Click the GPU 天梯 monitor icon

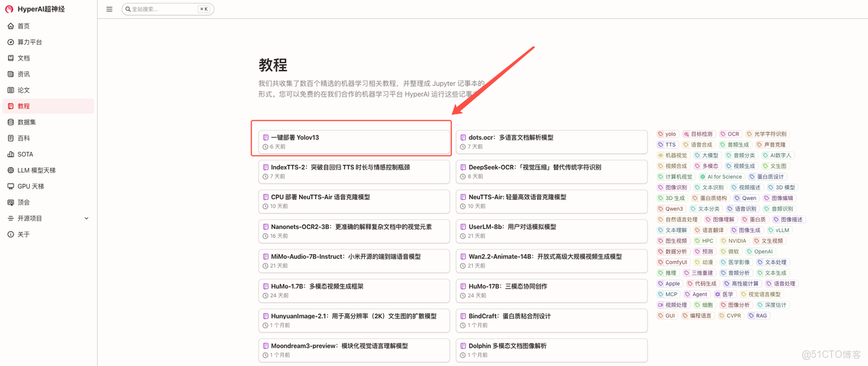(x=10, y=186)
